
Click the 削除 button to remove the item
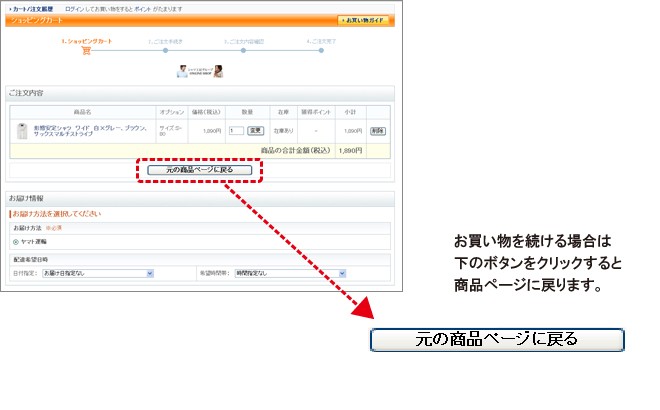378,131
